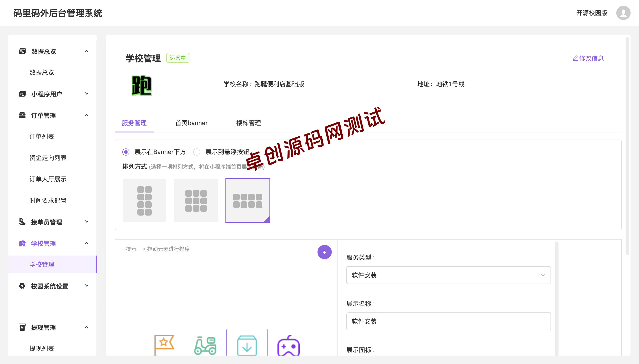This screenshot has width=639, height=364.
Task: Open 学校管理 submenu item
Action: tap(52, 264)
